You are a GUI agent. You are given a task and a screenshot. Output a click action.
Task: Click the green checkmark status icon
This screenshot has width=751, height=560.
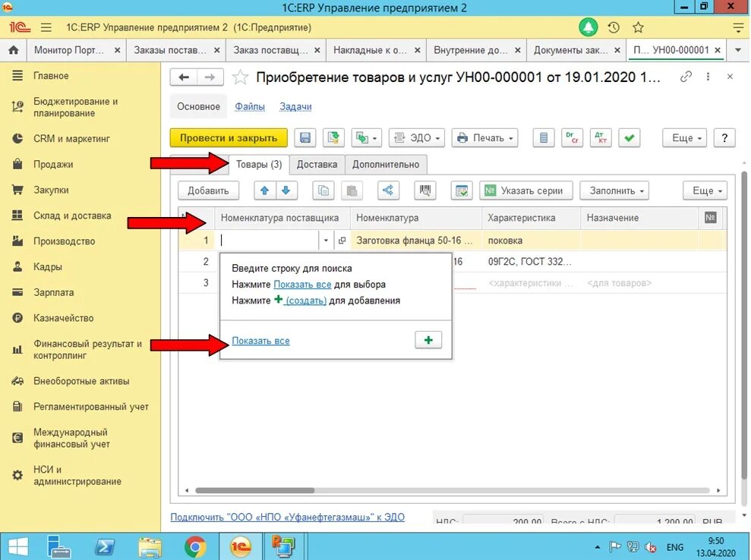(x=630, y=138)
